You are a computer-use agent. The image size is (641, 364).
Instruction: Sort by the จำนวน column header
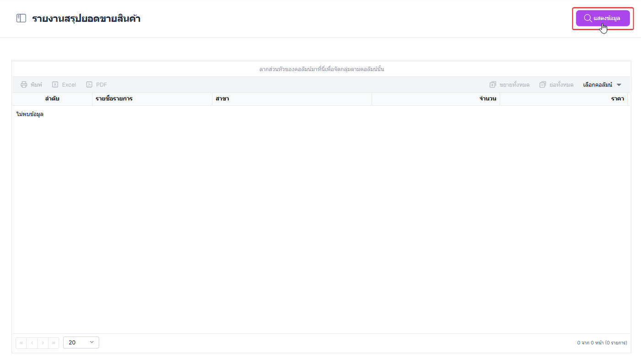coord(436,99)
